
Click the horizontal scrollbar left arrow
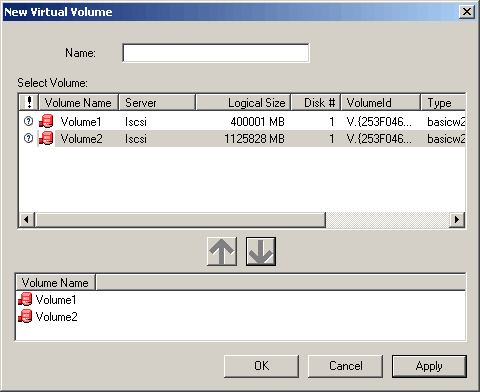[x=26, y=219]
